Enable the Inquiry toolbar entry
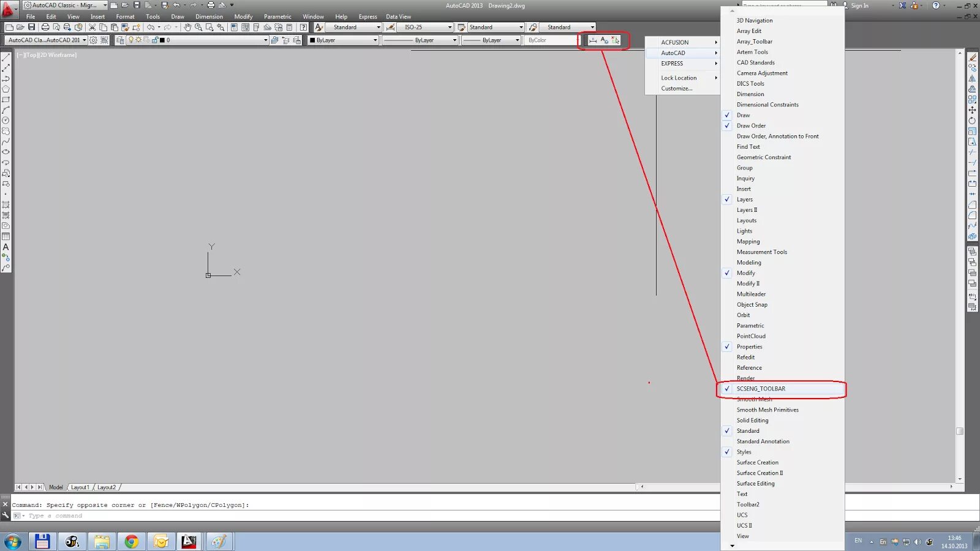Screen dimensions: 980x551 pos(783,178)
